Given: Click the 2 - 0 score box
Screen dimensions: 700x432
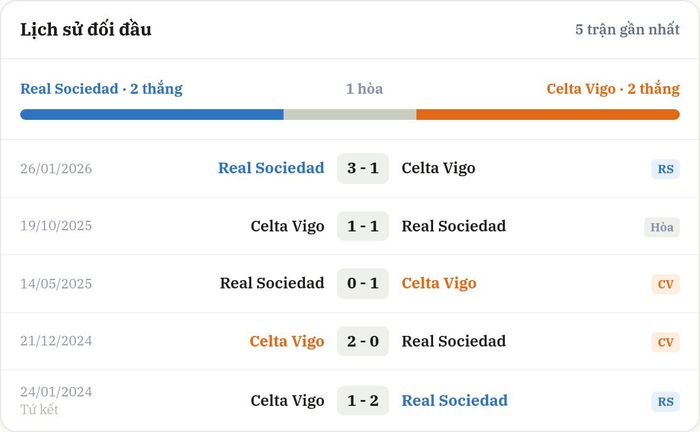Looking at the screenshot, I should [363, 341].
